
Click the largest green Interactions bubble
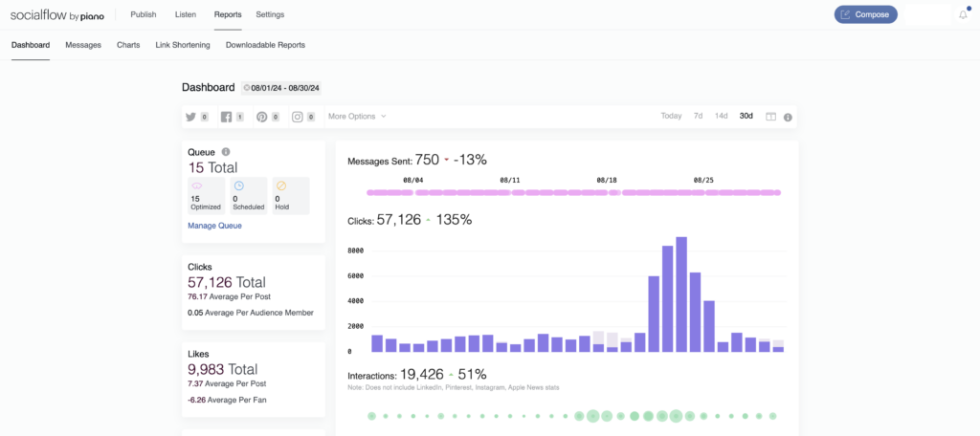point(676,416)
